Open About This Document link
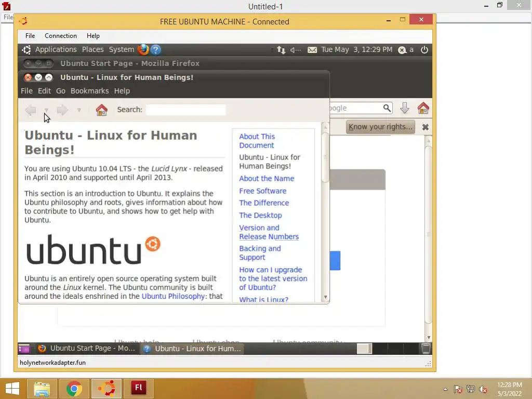The width and height of the screenshot is (532, 399). coord(257,141)
